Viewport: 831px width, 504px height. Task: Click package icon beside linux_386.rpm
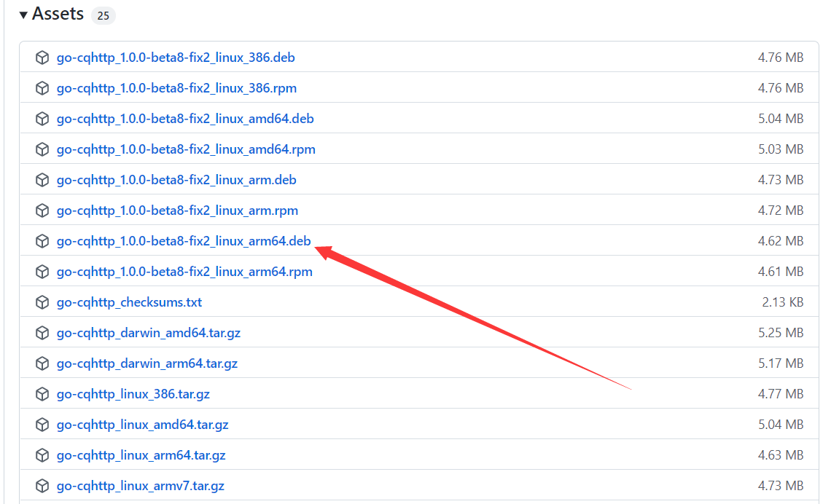coord(42,88)
